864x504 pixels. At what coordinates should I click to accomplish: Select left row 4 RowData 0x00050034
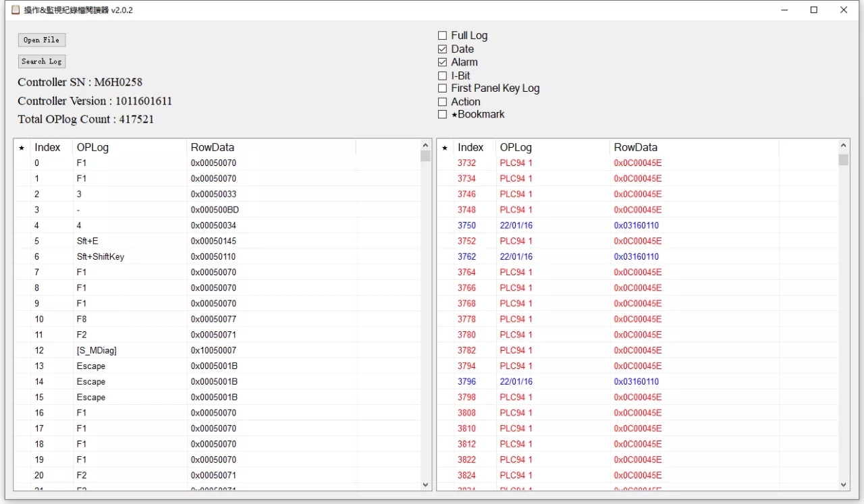(217, 225)
